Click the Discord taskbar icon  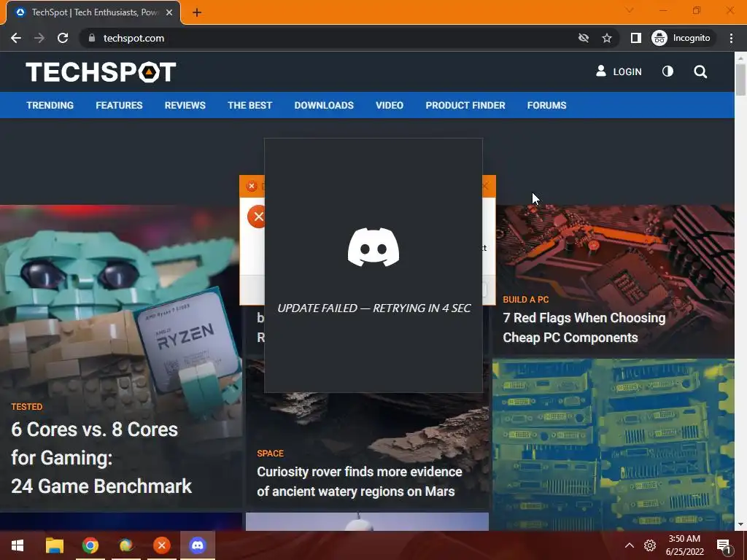pyautogui.click(x=197, y=545)
